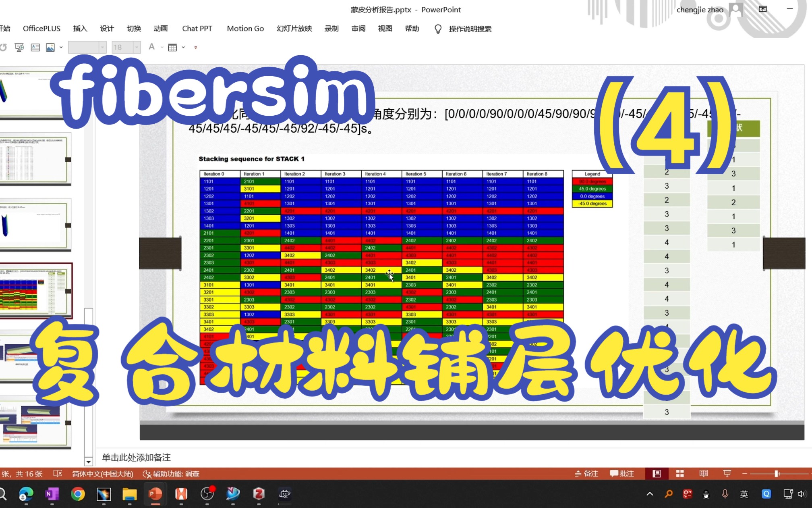Click the blue 0.0 degrees legend swatch

(592, 196)
